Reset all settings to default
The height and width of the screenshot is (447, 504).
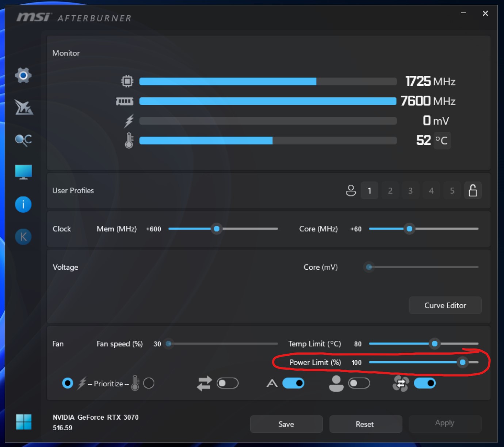[365, 424]
